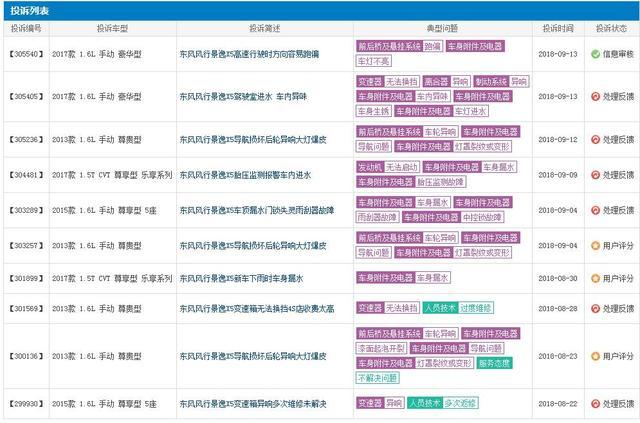This screenshot has height=423, width=640.
Task: Click 不解决问题 tag in row 300136
Action: point(378,378)
